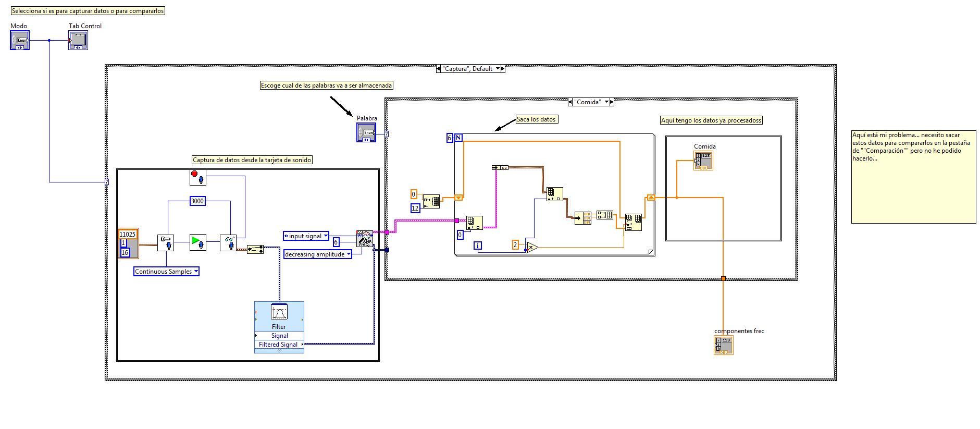Select the For Loop count terminal N

[458, 138]
